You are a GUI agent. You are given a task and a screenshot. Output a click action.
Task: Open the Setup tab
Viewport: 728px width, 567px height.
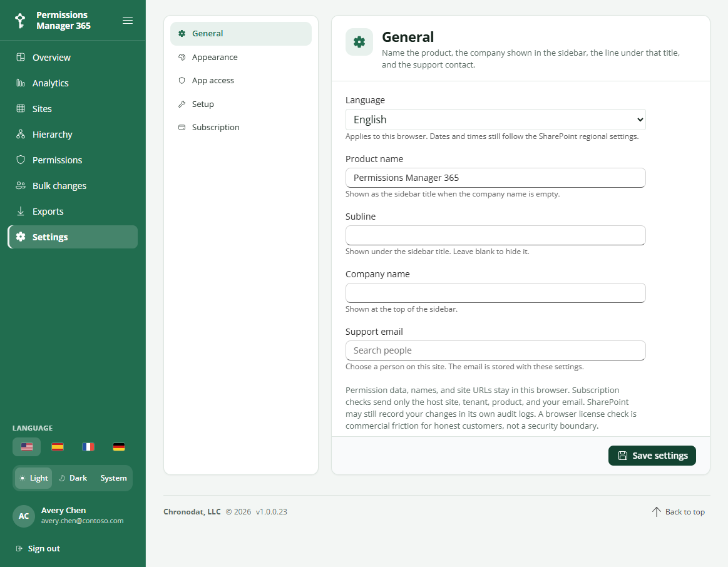[241, 104]
